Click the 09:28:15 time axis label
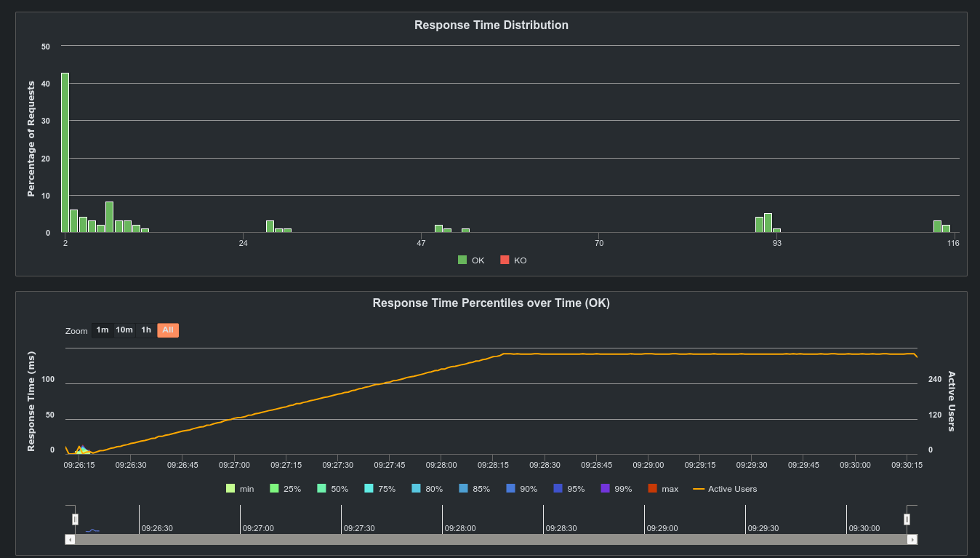 (x=493, y=464)
